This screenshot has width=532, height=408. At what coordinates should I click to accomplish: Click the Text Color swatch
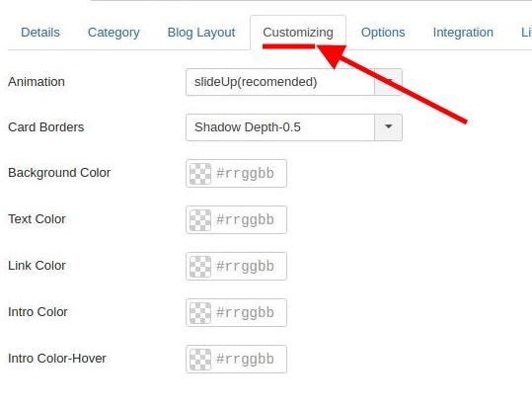(200, 219)
